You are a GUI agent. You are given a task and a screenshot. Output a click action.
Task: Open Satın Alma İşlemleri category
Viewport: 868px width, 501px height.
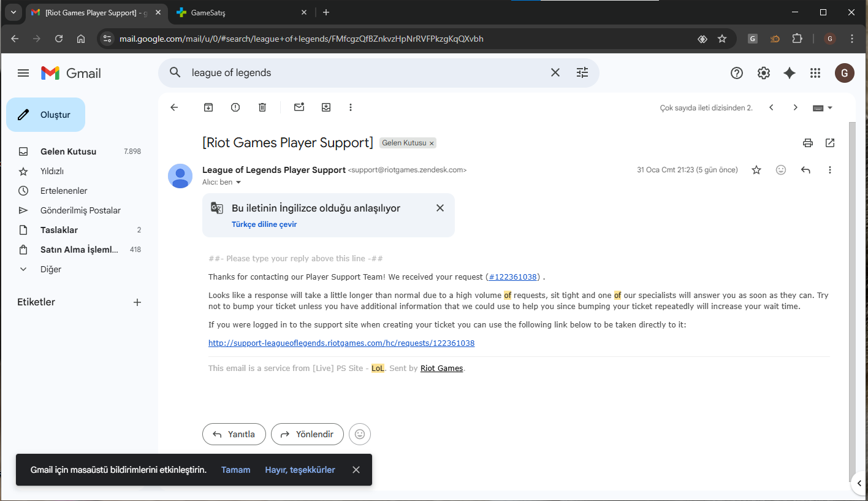(79, 250)
